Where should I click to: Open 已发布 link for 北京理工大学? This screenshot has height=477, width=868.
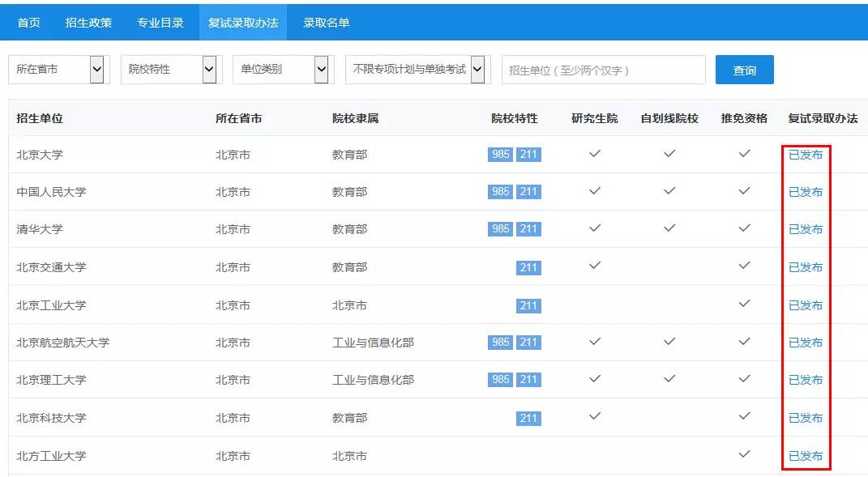pos(806,380)
